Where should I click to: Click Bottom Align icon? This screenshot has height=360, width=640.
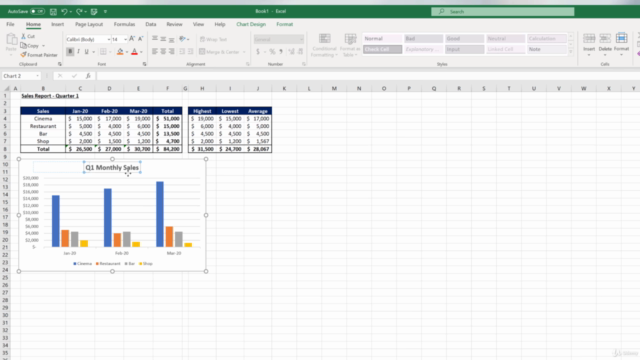[x=171, y=39]
